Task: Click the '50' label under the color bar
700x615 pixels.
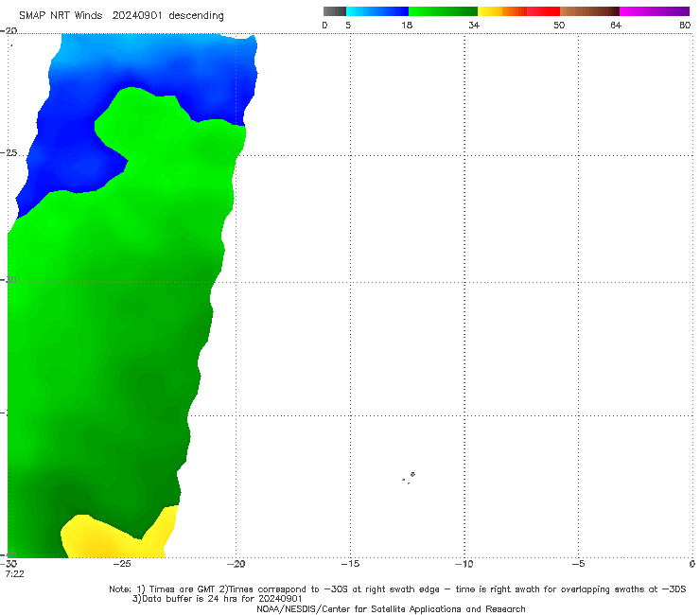Action: 559,25
